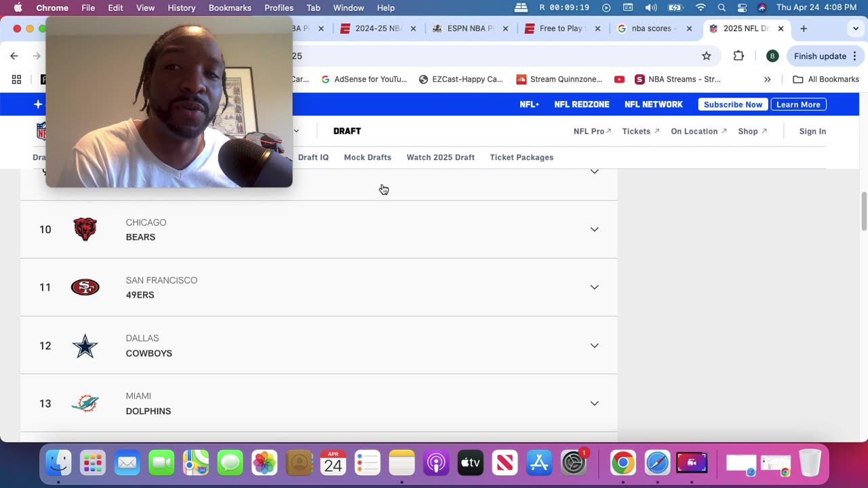
Task: Open Spotlight search in the menu bar
Action: pos(722,8)
